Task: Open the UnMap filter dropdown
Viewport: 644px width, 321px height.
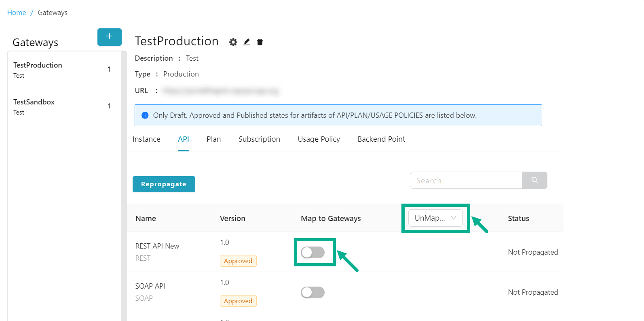Action: tap(435, 218)
